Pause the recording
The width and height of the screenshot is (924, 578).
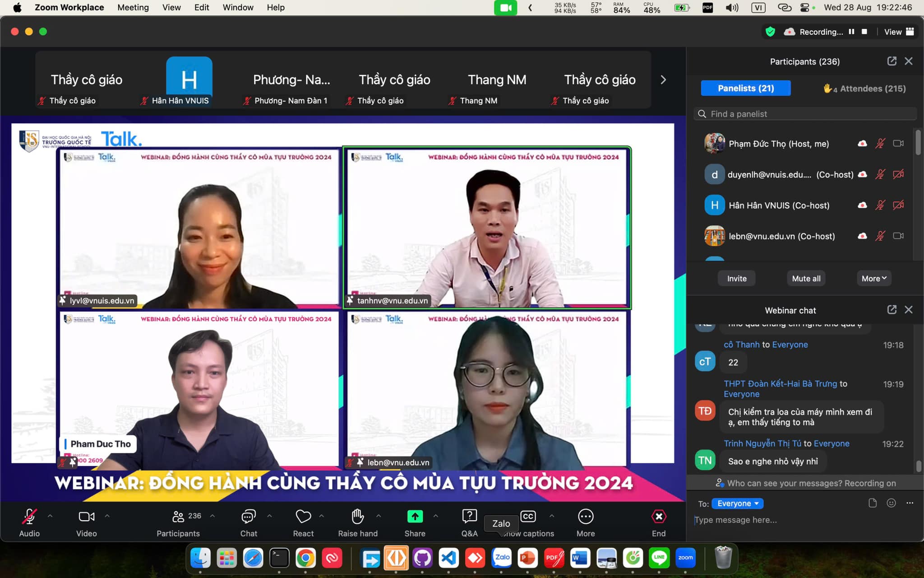point(851,32)
